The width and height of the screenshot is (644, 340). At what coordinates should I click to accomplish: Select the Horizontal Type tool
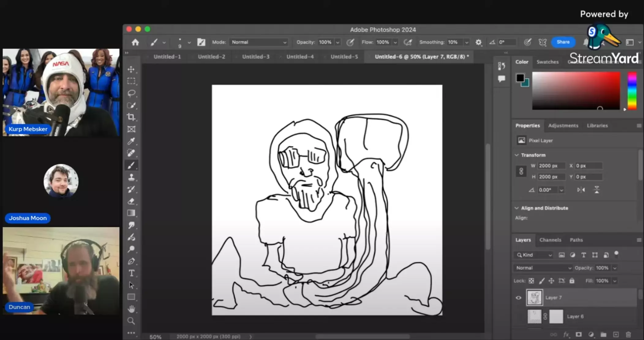(131, 273)
